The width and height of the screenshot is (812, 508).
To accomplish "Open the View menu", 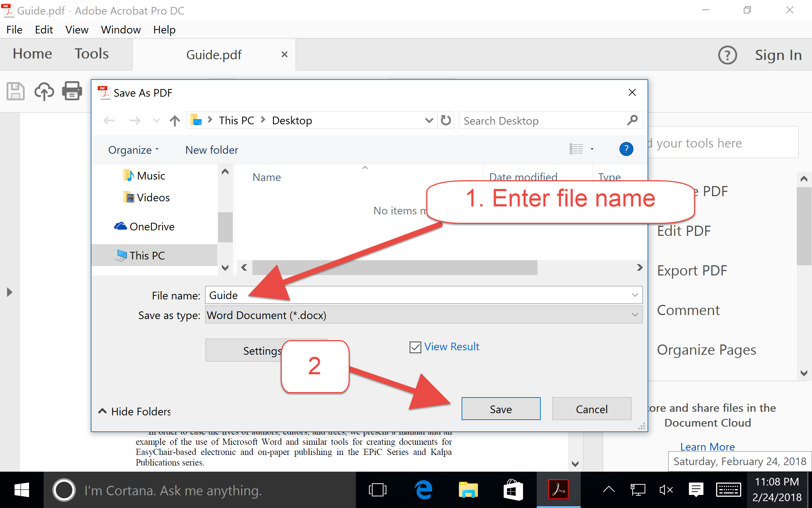I will pos(77,29).
